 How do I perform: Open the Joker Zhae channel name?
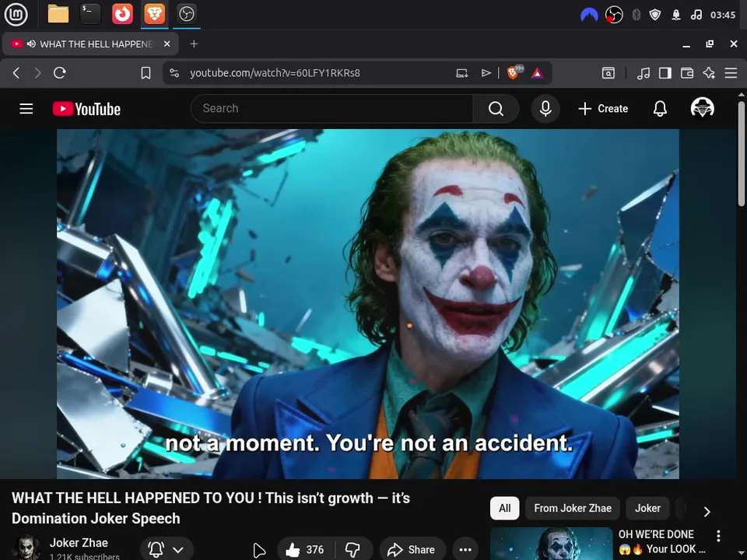(79, 542)
